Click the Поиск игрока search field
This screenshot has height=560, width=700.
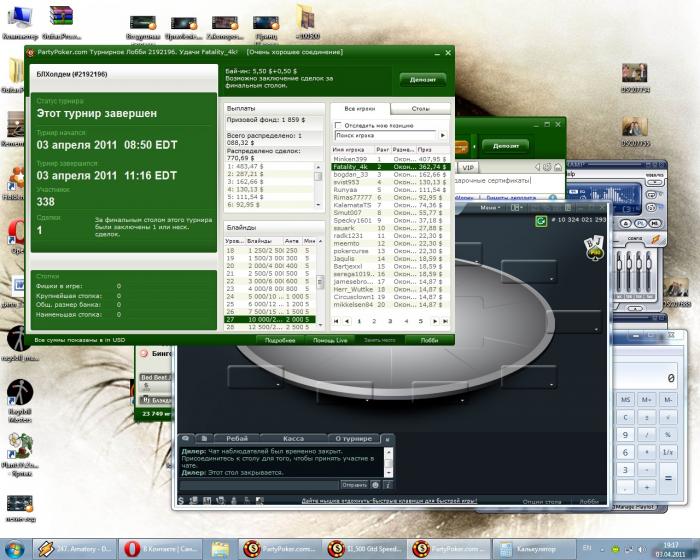pos(385,135)
